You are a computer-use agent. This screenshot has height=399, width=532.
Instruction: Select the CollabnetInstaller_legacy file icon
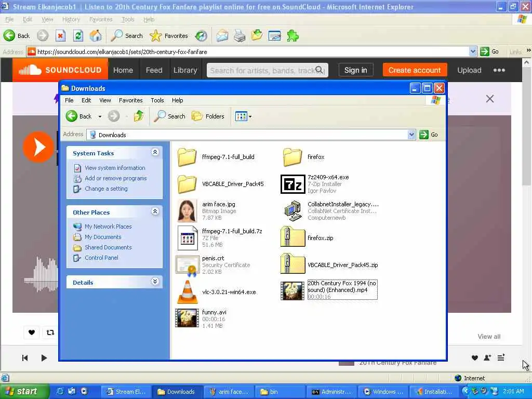(x=293, y=211)
